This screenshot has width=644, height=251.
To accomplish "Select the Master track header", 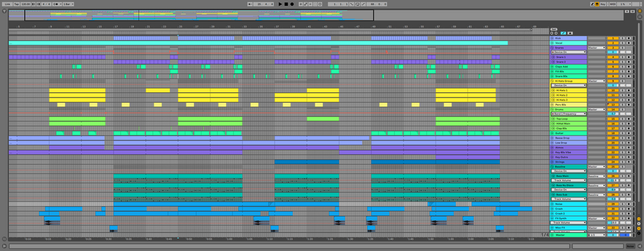I will [x=568, y=235].
